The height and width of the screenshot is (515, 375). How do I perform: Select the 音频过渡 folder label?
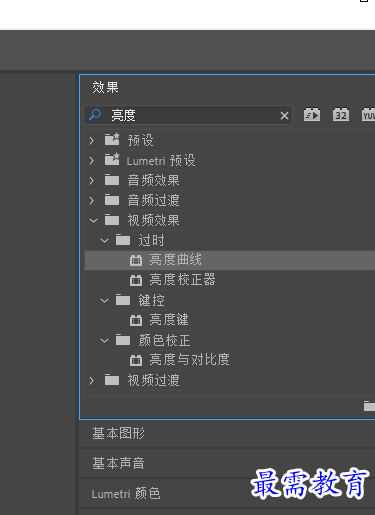(153, 201)
